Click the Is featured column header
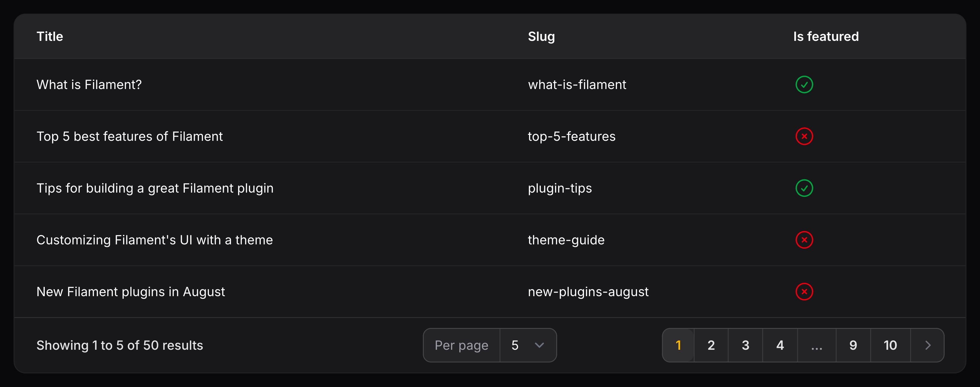The width and height of the screenshot is (980, 387). click(825, 37)
